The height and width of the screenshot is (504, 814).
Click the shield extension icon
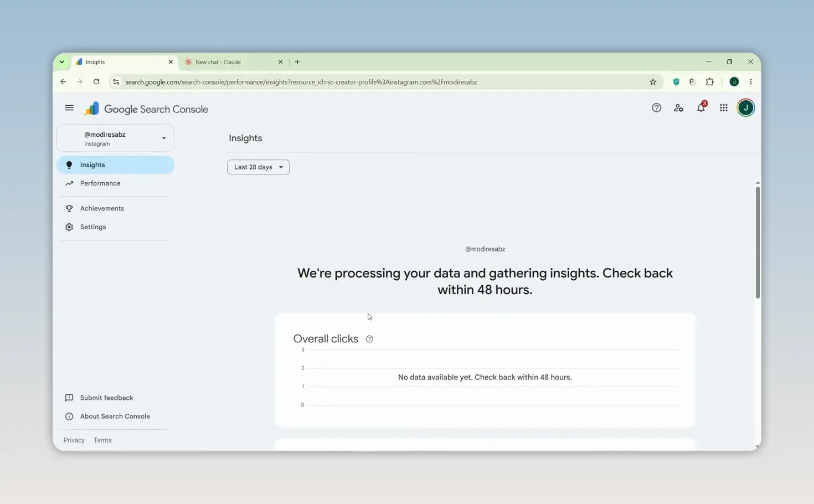click(676, 82)
